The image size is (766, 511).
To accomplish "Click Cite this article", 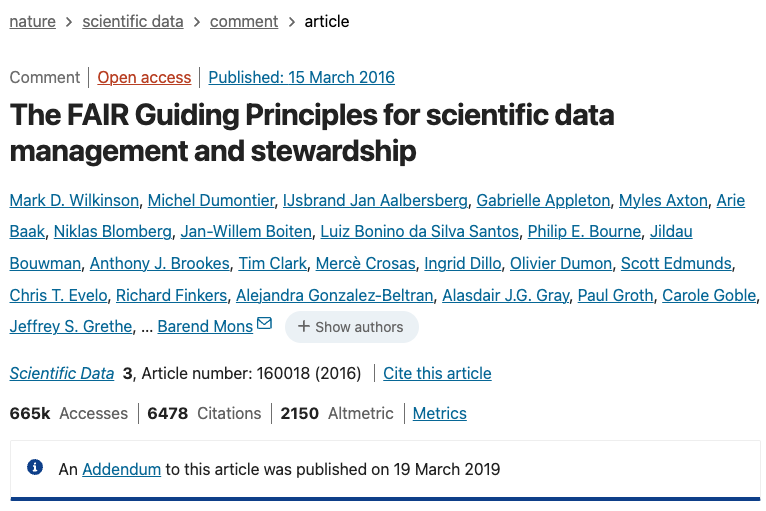I will [x=437, y=373].
